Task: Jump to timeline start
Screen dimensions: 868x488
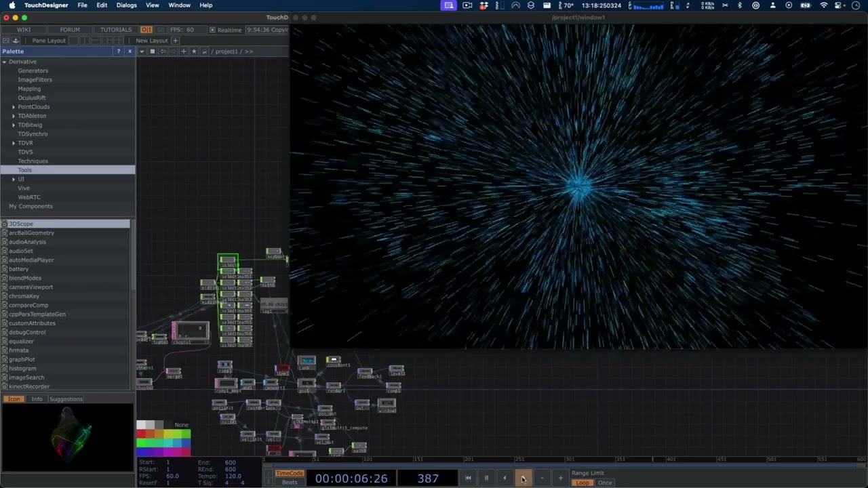Action: pos(468,479)
